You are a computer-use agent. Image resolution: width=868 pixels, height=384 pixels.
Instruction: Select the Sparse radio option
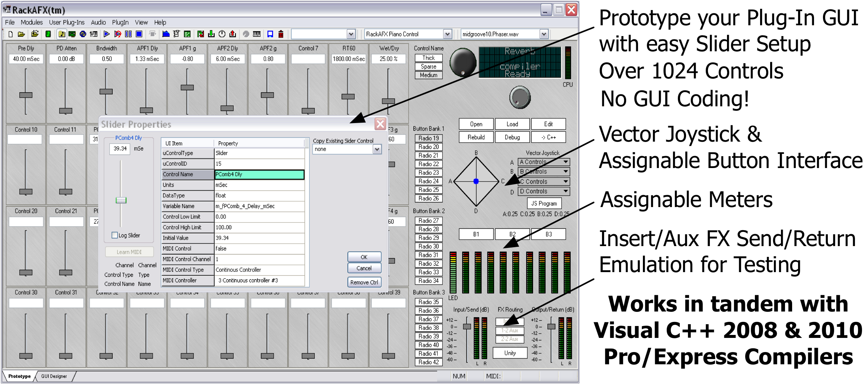429,67
